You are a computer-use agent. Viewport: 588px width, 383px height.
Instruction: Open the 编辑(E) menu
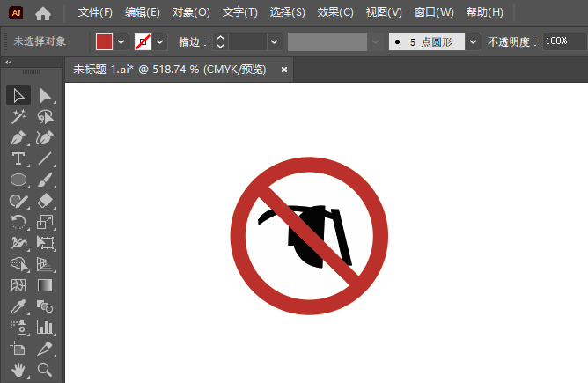[143, 12]
